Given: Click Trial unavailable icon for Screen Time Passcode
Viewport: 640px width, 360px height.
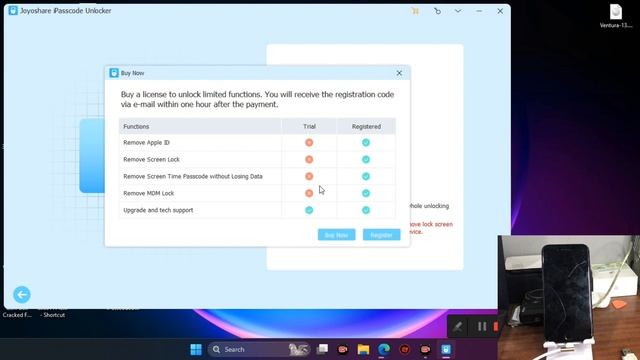Looking at the screenshot, I should pyautogui.click(x=309, y=176).
